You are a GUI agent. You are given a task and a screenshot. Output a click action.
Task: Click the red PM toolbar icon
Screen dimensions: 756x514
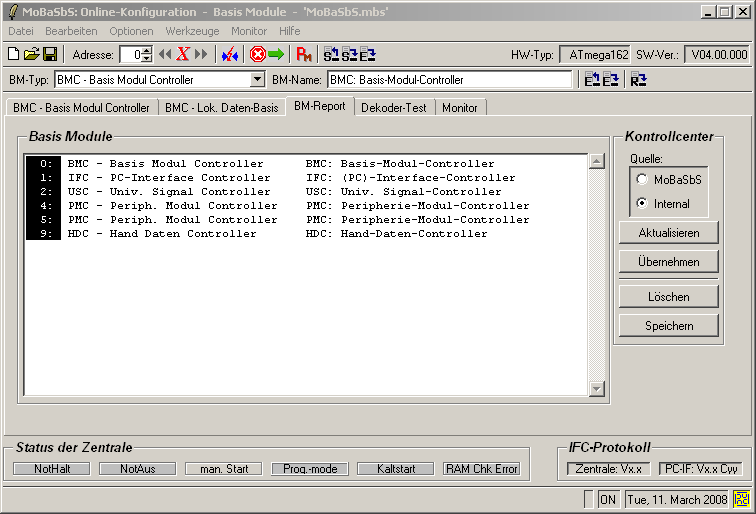[304, 55]
